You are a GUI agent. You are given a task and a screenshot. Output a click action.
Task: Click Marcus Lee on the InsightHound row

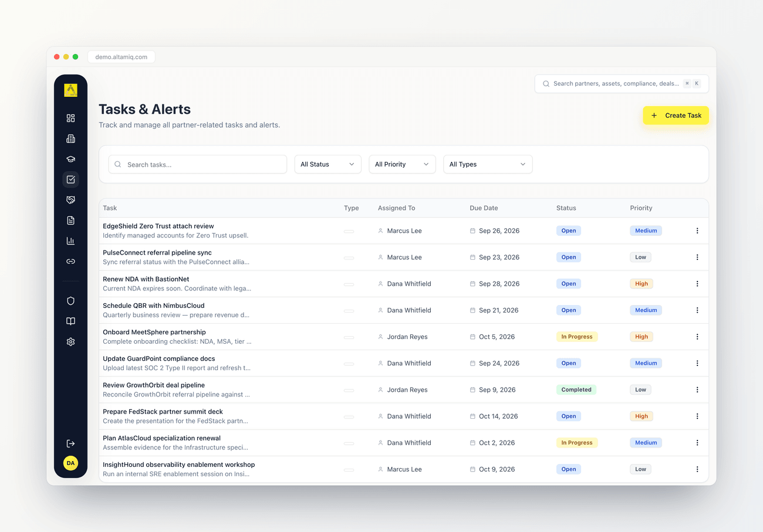(x=404, y=469)
